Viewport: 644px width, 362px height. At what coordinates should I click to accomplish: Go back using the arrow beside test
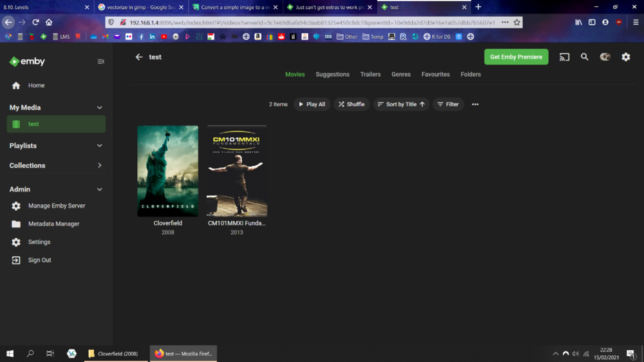click(x=139, y=57)
